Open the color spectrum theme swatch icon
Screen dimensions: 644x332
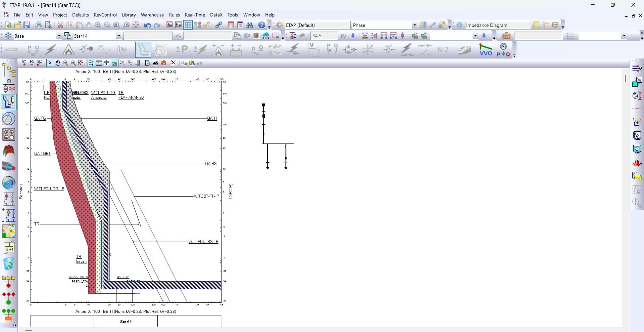[423, 25]
